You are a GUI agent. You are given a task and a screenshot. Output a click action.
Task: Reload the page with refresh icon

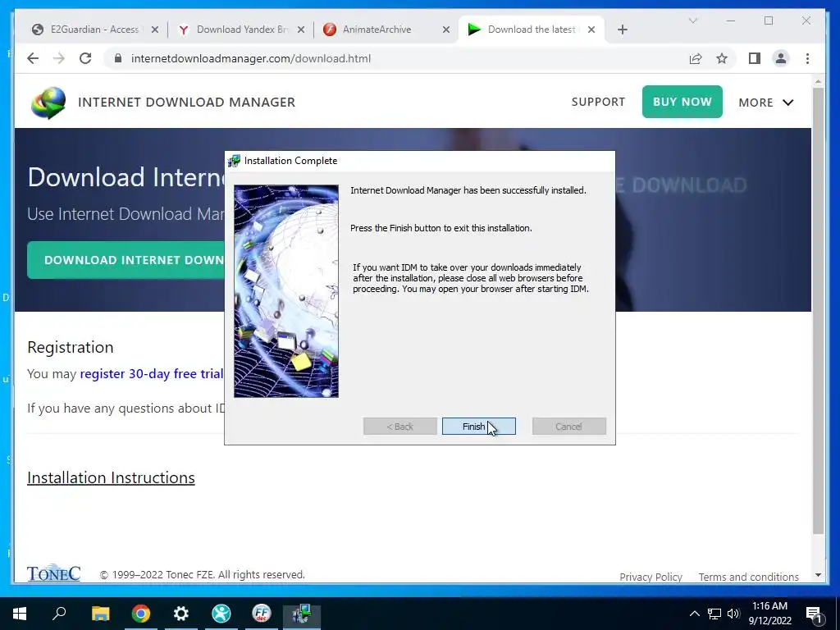point(85,58)
